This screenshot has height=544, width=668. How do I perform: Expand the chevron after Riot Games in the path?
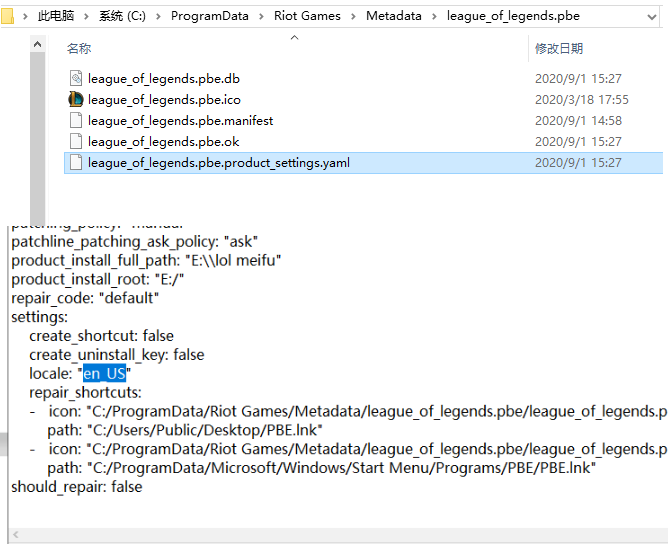tap(353, 17)
